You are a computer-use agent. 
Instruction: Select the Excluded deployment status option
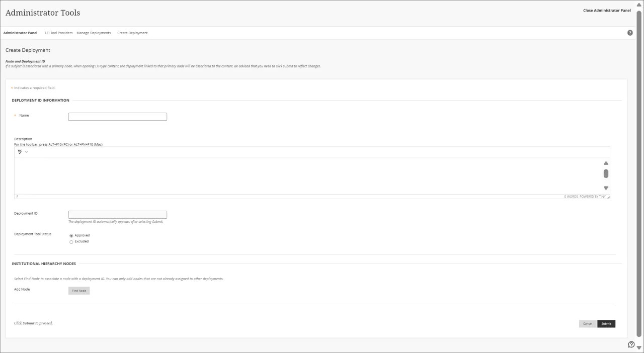(71, 242)
